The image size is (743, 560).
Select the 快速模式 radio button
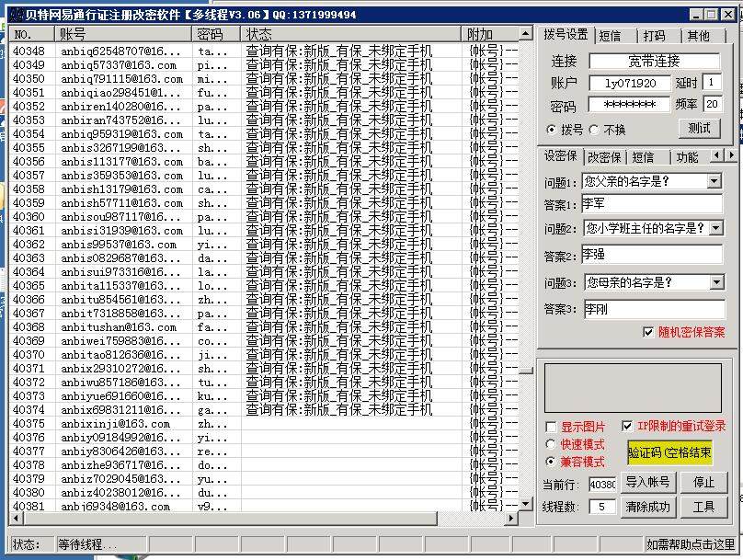pyautogui.click(x=551, y=444)
